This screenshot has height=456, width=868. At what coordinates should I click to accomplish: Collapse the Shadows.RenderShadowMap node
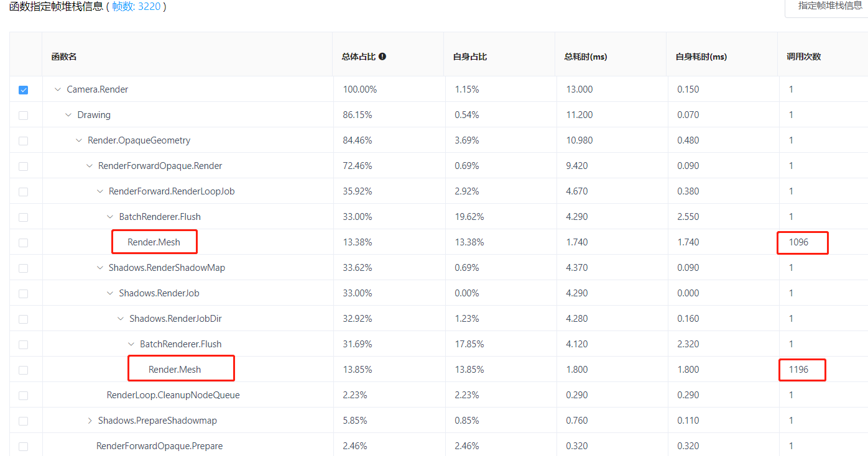[100, 268]
